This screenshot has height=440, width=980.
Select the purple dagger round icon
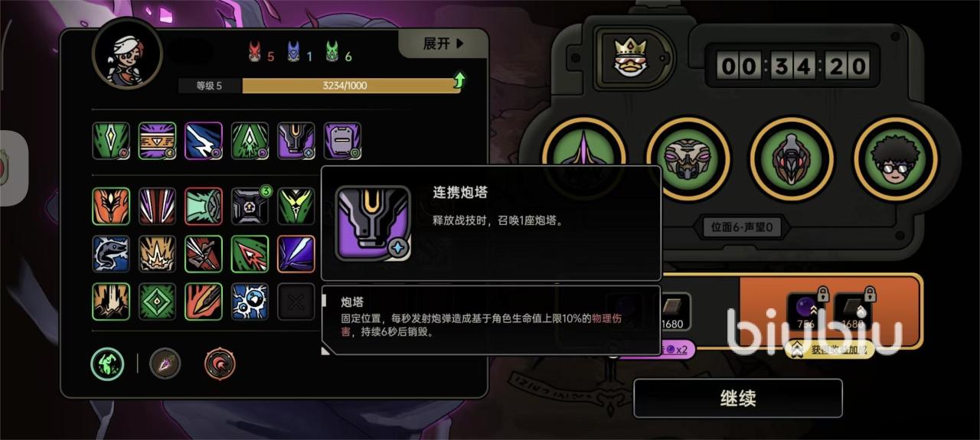pos(165,363)
